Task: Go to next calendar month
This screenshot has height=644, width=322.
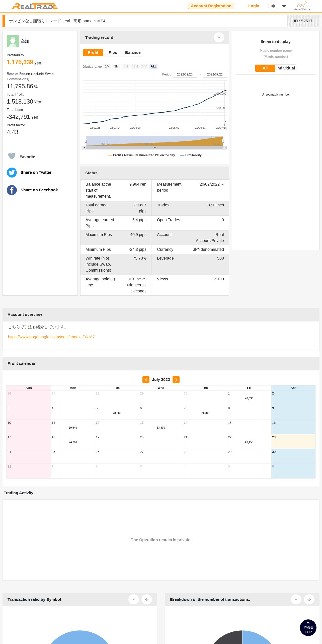Action: 176,380
